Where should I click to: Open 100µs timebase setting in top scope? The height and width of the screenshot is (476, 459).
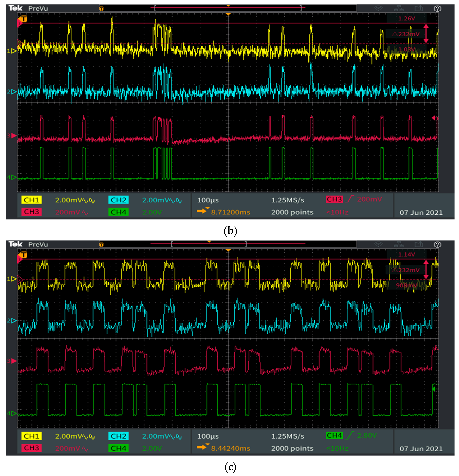point(208,200)
